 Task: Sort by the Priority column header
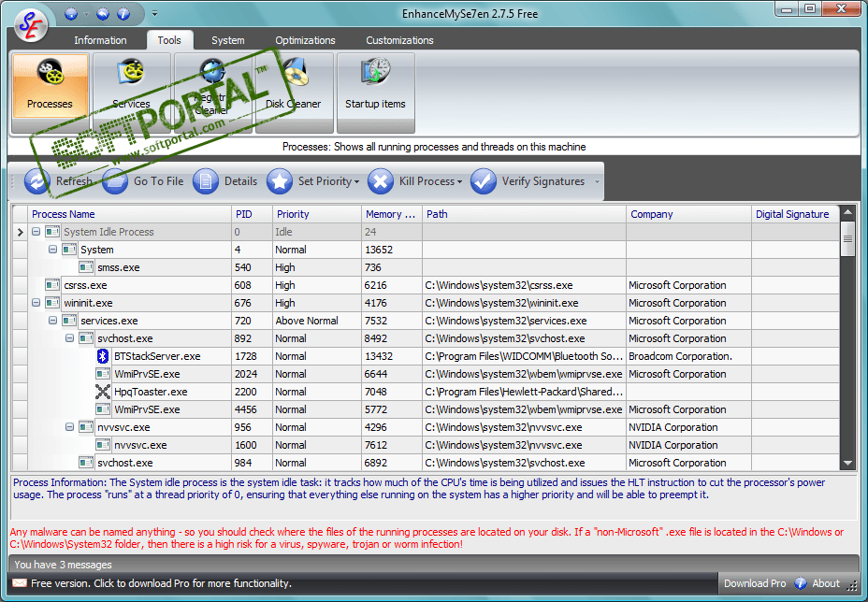317,214
